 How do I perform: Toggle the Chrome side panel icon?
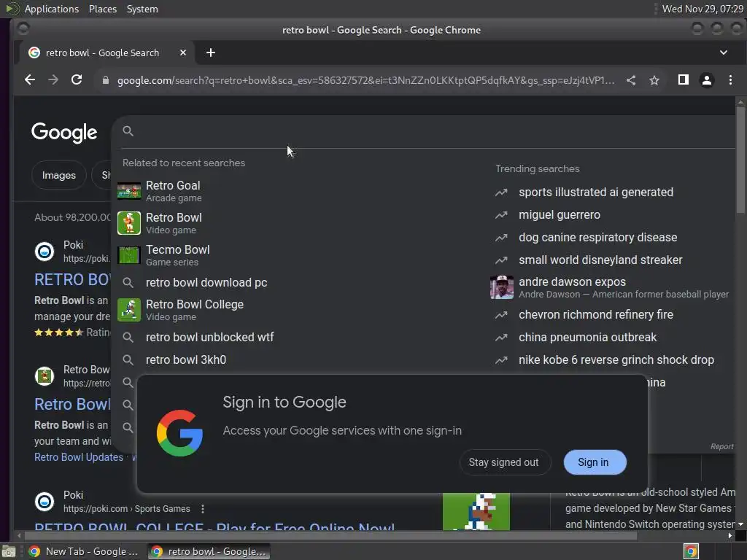point(683,80)
